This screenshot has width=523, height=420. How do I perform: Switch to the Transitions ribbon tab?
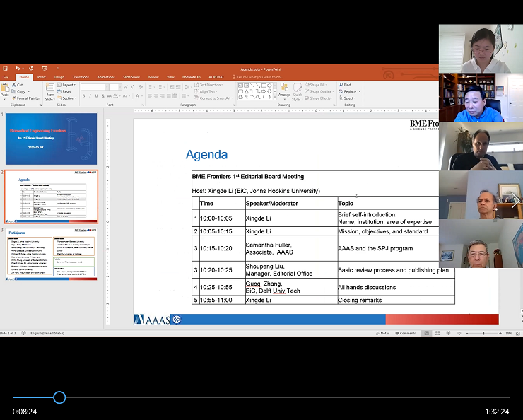click(x=81, y=77)
